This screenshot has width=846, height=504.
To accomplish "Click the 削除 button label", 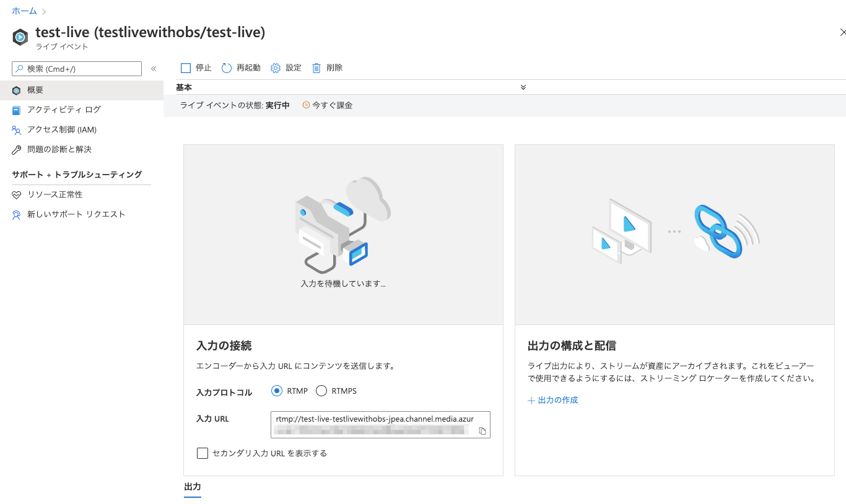I will click(x=334, y=68).
